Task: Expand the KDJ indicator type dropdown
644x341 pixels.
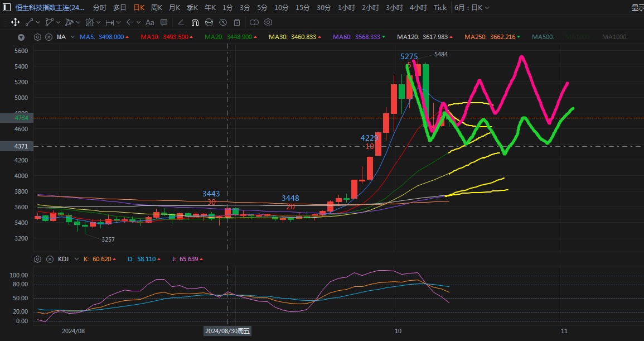Action: click(76, 260)
